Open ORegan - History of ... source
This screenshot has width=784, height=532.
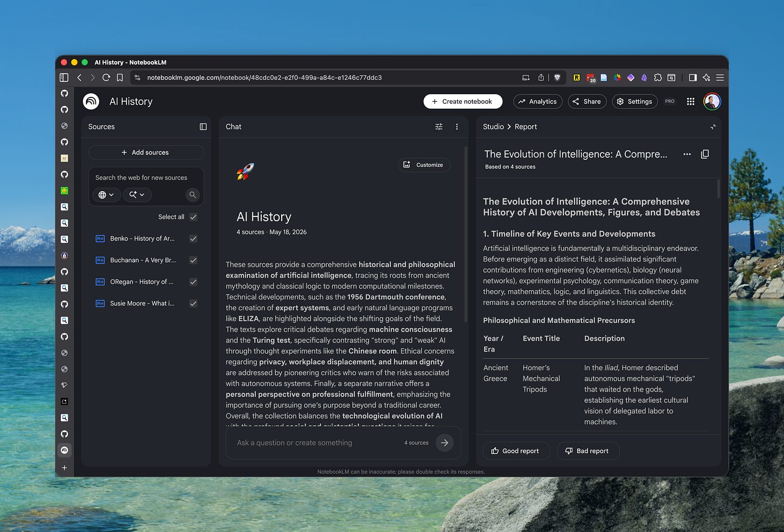click(x=142, y=282)
